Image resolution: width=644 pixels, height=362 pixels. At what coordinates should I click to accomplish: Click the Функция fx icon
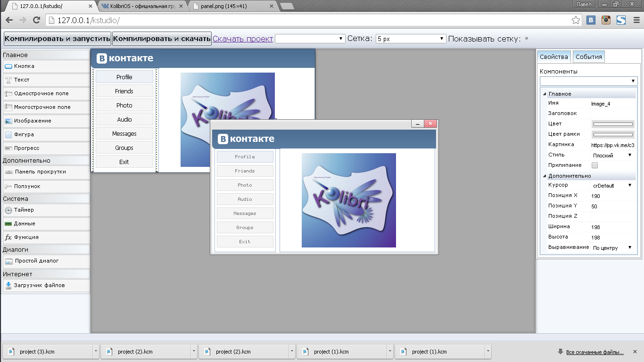tap(8, 238)
